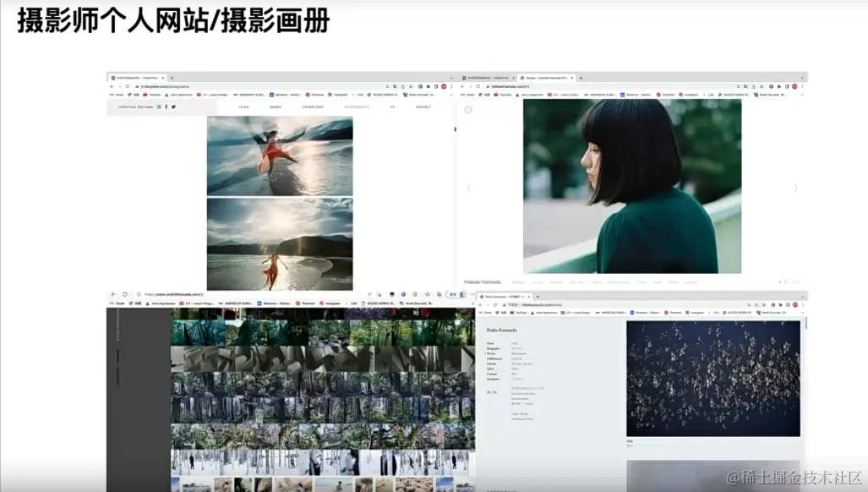Click woman on beach sunset photo
Image resolution: width=868 pixels, height=492 pixels.
[280, 244]
